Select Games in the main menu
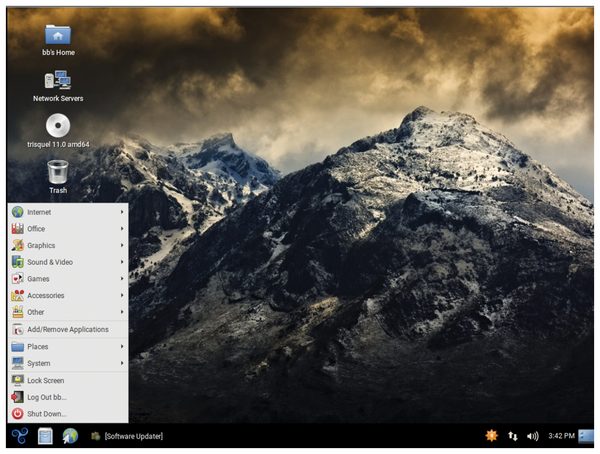The height and width of the screenshot is (454, 600). pos(68,279)
